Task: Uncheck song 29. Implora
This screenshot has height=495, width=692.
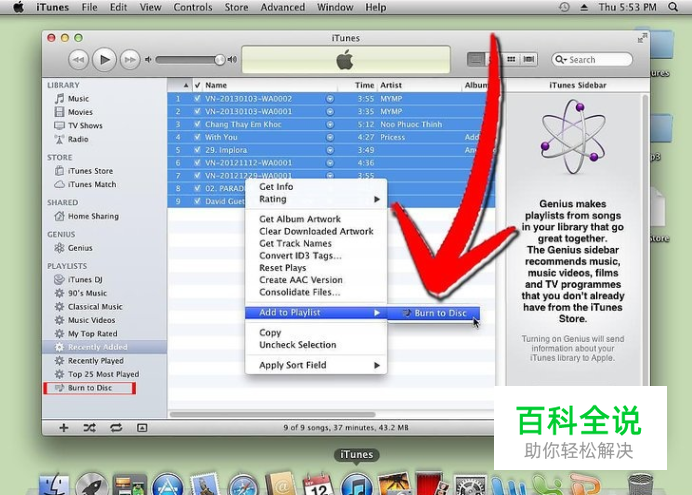Action: click(197, 150)
